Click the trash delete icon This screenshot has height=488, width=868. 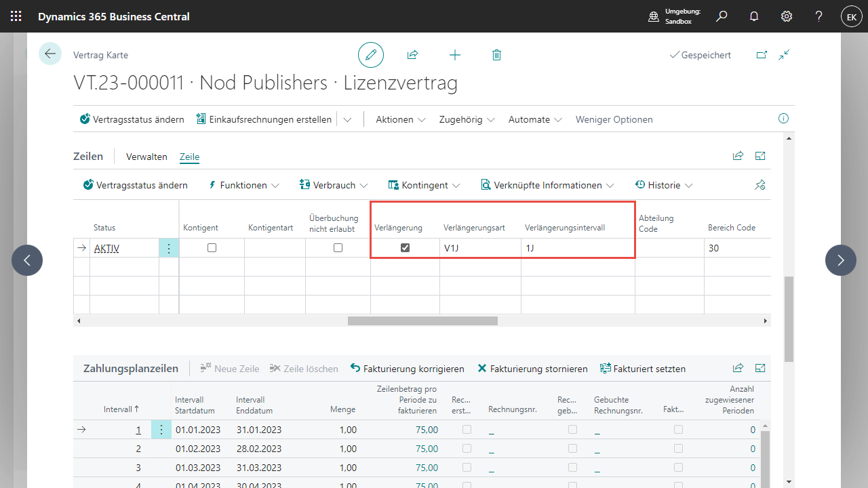496,55
